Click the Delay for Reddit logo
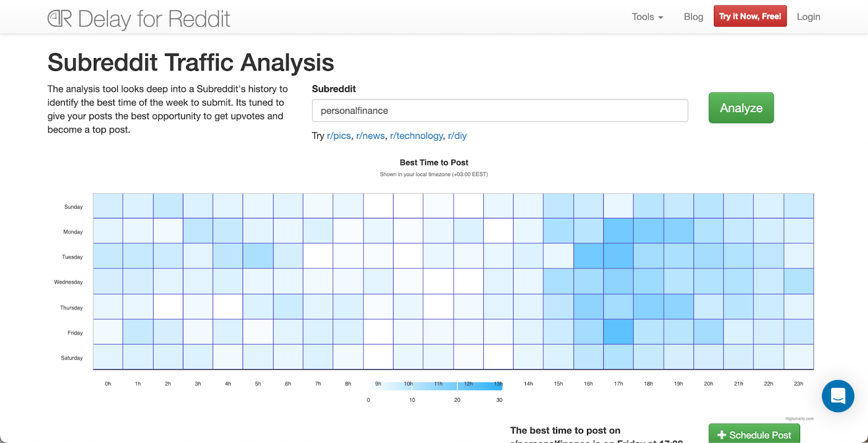 pos(139,19)
